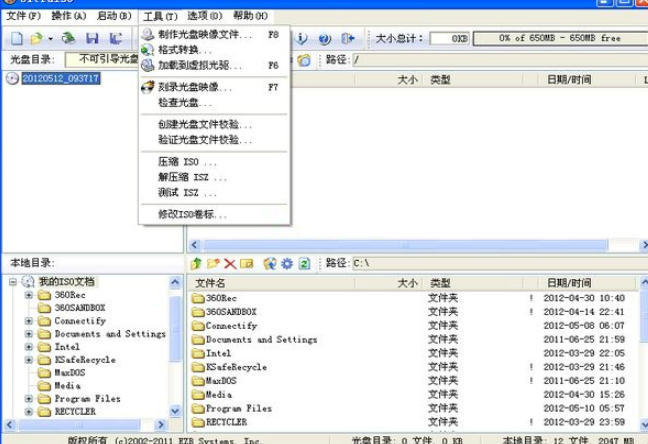
Task: Click the green Up one level arrow icon
Action: pyautogui.click(x=196, y=263)
